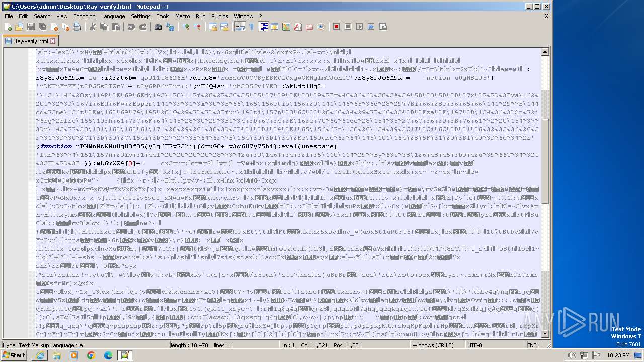Click the vertical scrollbar up arrow

pos(546,52)
